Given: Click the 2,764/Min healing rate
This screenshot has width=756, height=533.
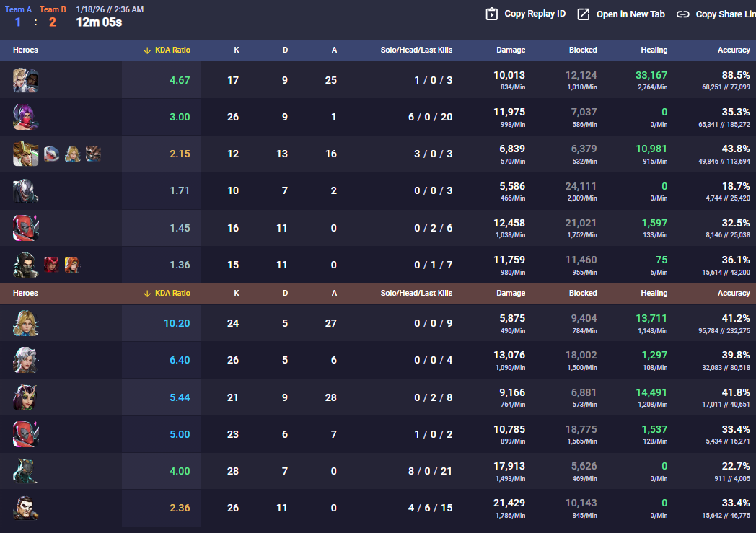Looking at the screenshot, I should pyautogui.click(x=652, y=87).
